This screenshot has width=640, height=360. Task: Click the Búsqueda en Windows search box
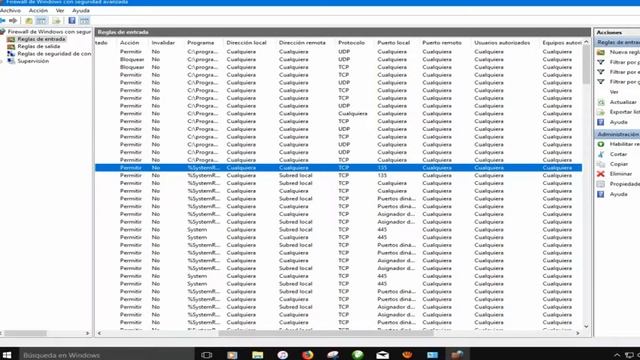[107, 355]
